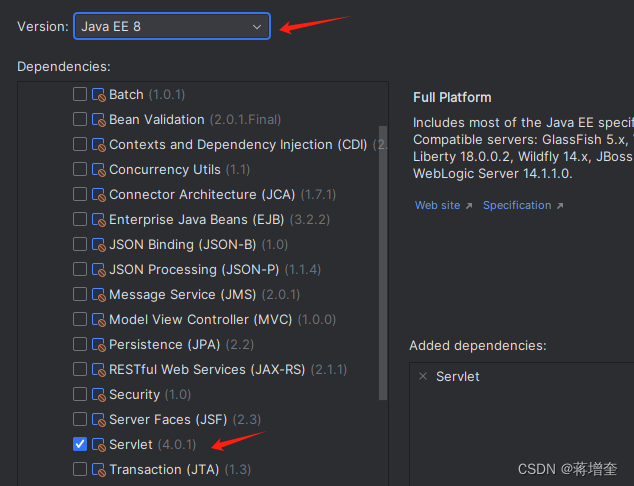The image size is (634, 486).
Task: Select the Concurrency Utils row label
Action: (x=180, y=169)
